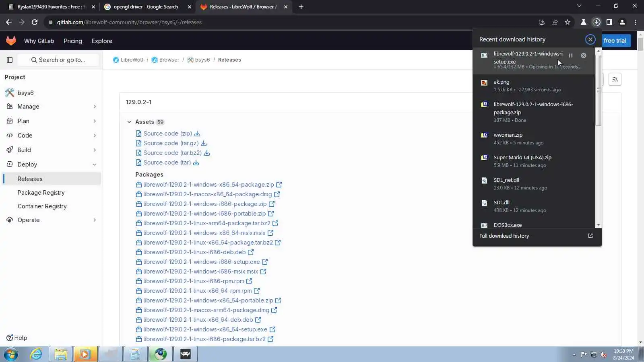Viewport: 644px width, 362px height.
Task: Open the 129.0.2-1 release title
Action: pyautogui.click(x=138, y=102)
